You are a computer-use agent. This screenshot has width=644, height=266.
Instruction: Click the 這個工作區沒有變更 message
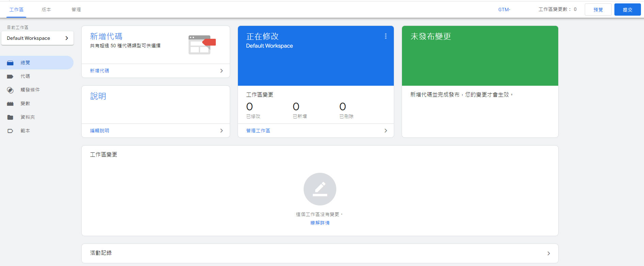[320, 214]
